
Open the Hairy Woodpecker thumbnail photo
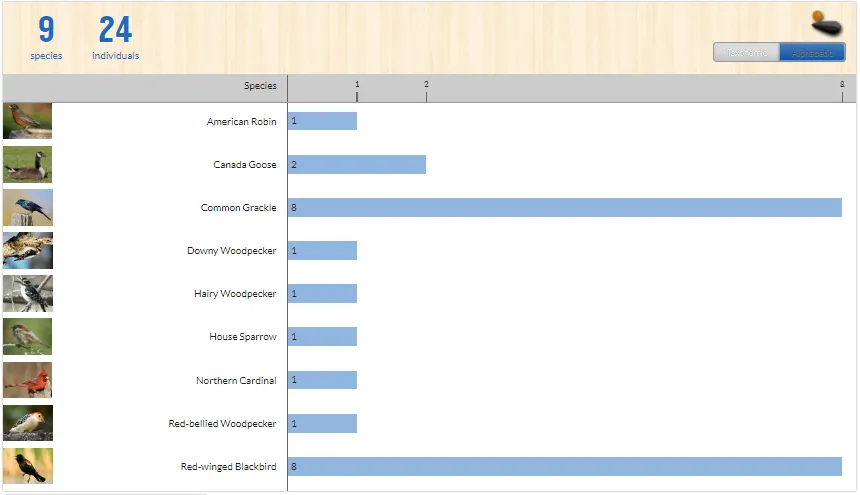pyautogui.click(x=27, y=293)
